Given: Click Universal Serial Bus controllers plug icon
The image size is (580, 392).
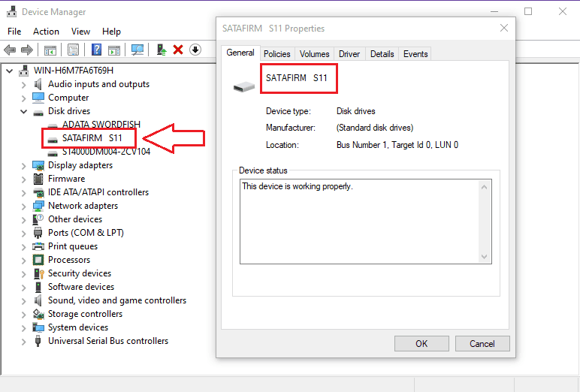Looking at the screenshot, I should click(38, 341).
